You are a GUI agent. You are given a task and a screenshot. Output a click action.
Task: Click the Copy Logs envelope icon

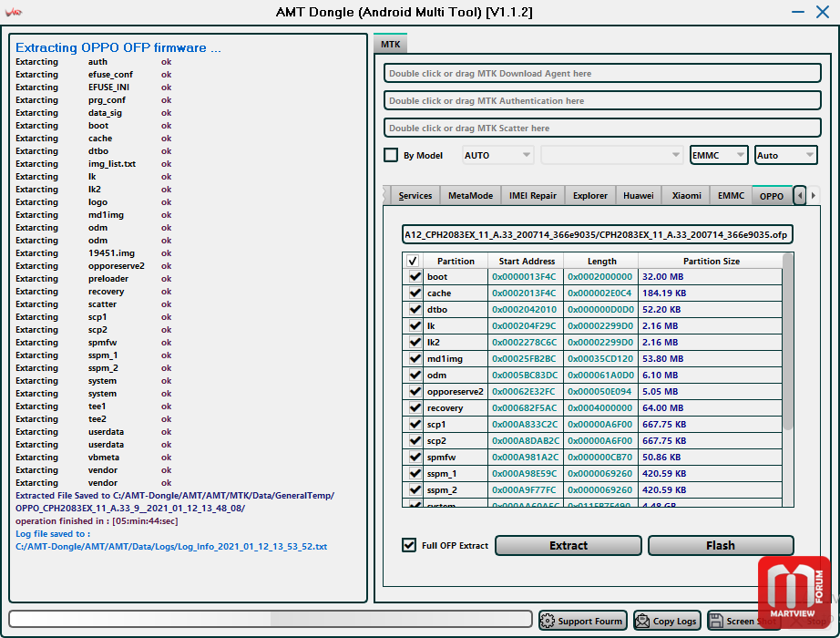(641, 621)
